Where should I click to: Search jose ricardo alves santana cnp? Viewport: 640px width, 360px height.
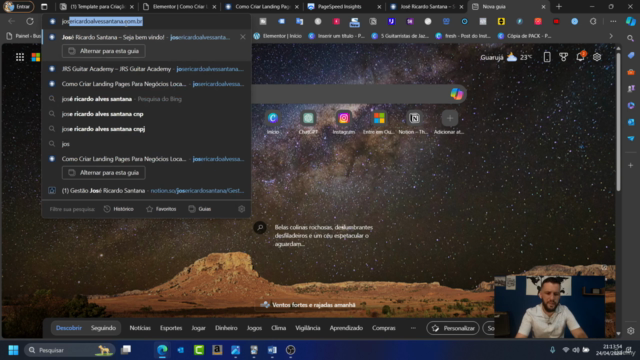click(147, 114)
